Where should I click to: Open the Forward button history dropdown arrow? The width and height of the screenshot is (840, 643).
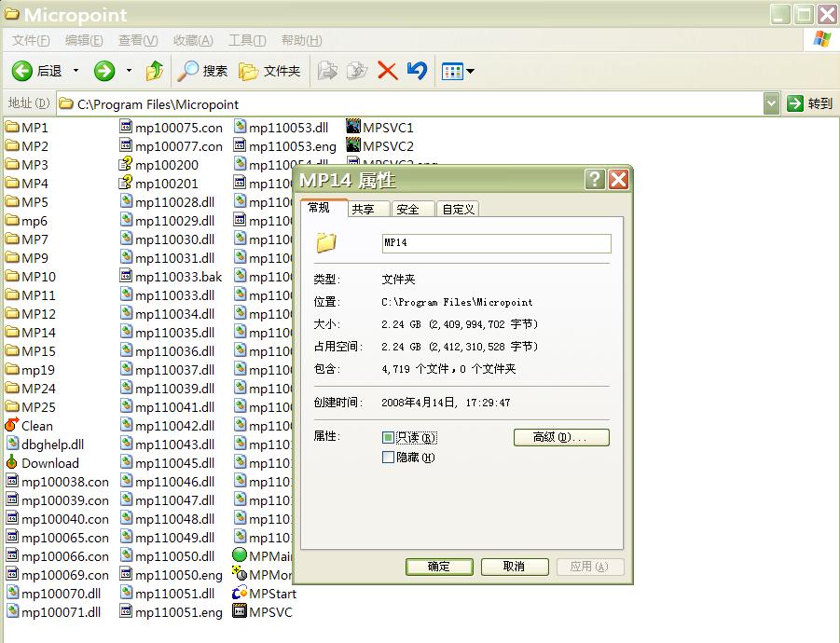pos(129,70)
